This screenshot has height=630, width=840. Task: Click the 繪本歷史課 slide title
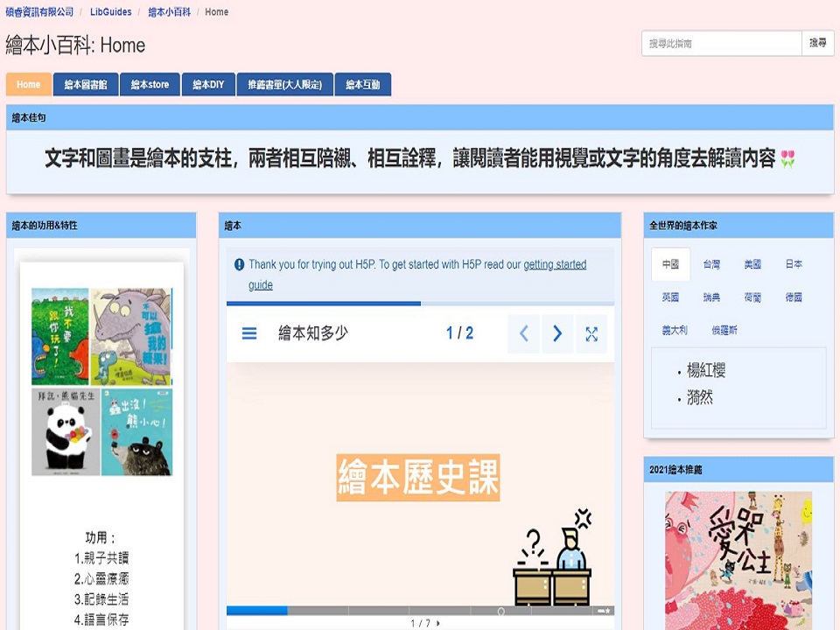[x=418, y=478]
